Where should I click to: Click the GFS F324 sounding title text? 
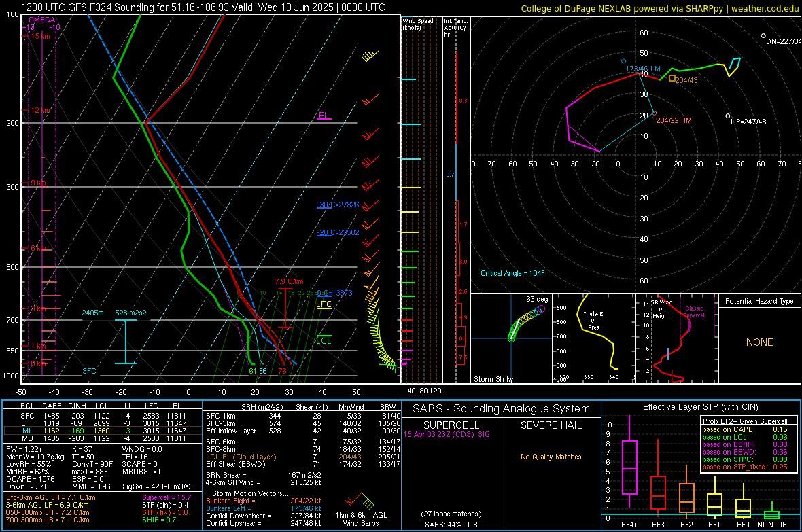point(203,7)
